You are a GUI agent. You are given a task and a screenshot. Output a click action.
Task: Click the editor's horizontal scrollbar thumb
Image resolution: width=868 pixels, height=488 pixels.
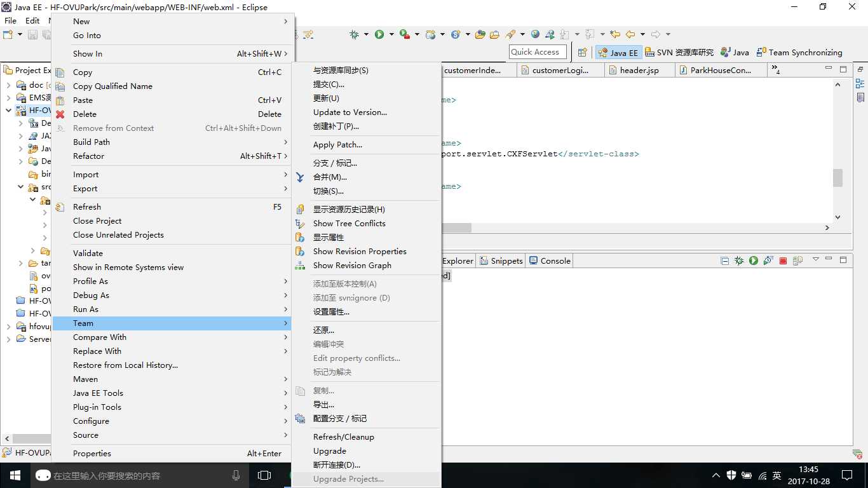click(x=456, y=227)
